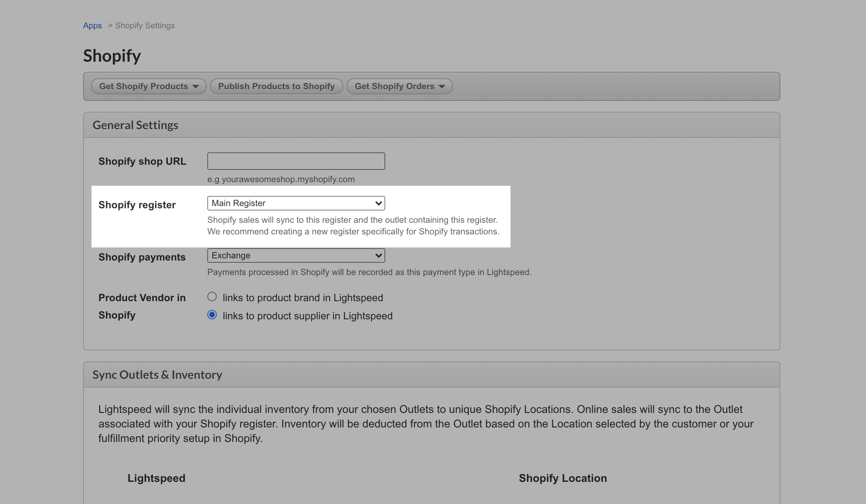Open Shopify Settings breadcrumb
This screenshot has width=866, height=504.
pyautogui.click(x=145, y=25)
